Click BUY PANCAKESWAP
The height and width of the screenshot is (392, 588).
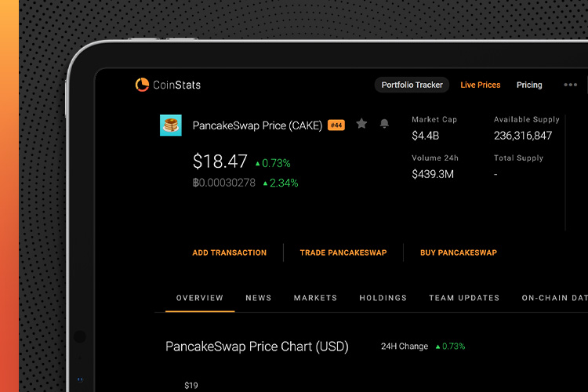(459, 252)
